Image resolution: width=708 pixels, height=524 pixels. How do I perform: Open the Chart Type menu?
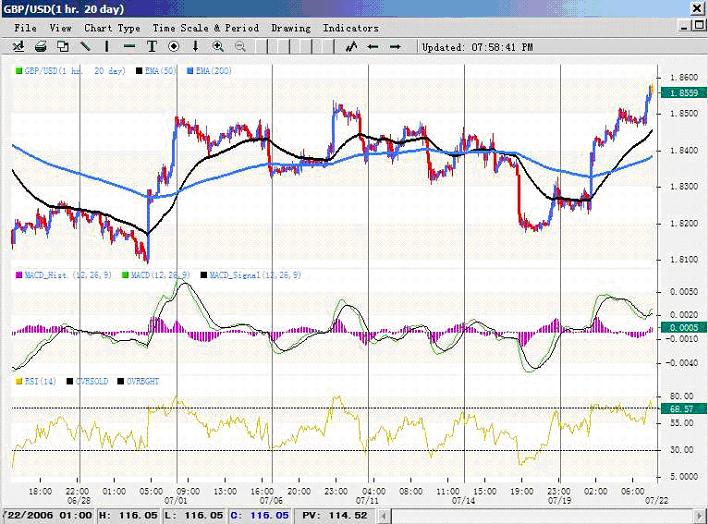(112, 28)
